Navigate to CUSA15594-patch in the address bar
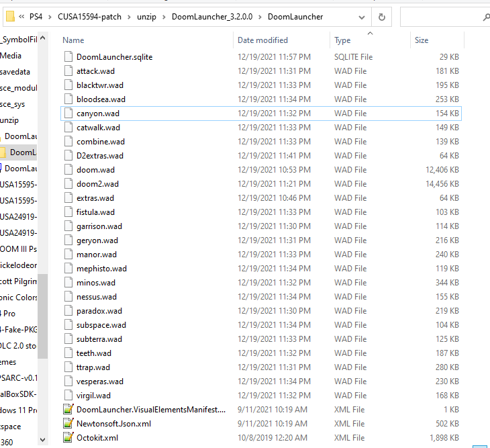The height and width of the screenshot is (448, 490). [x=89, y=17]
